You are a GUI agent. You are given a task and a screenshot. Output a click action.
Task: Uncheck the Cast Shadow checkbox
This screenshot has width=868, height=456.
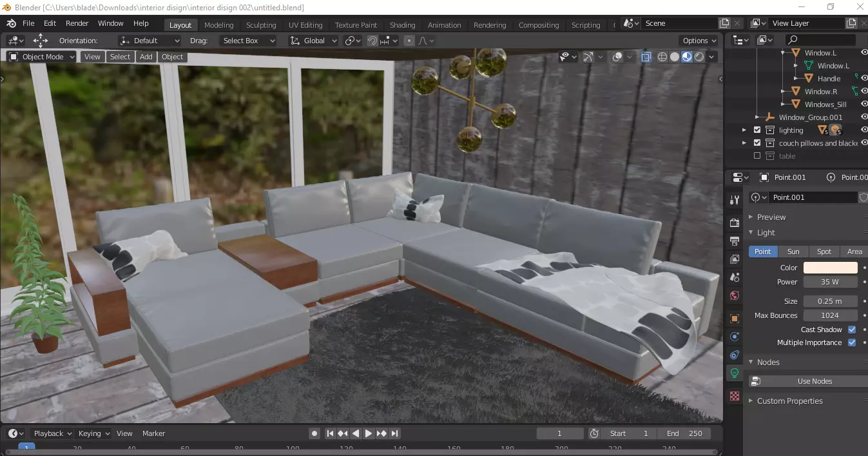click(852, 330)
